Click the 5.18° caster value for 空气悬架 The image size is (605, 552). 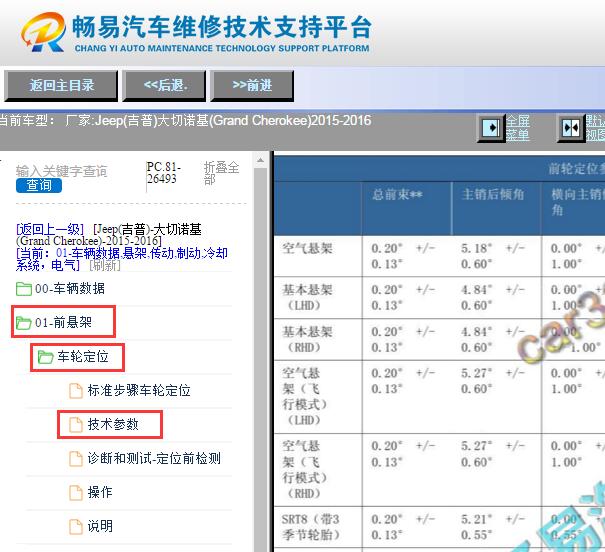tap(477, 248)
